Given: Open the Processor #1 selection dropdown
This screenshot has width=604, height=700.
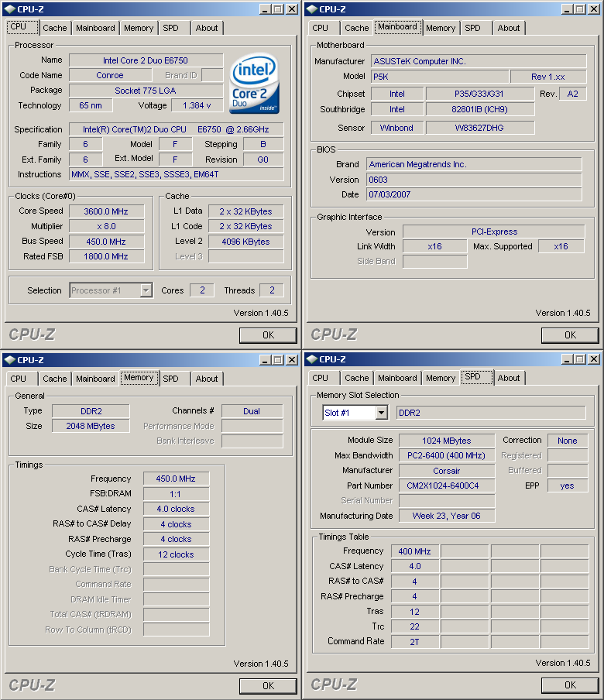Looking at the screenshot, I should click(x=146, y=290).
